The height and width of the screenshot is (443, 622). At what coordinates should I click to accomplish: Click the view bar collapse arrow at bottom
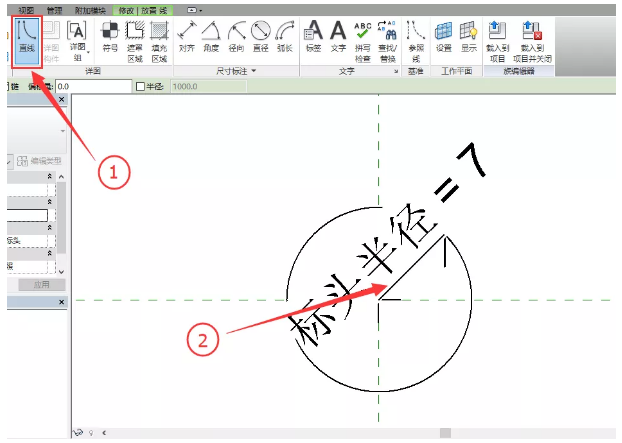point(104,433)
